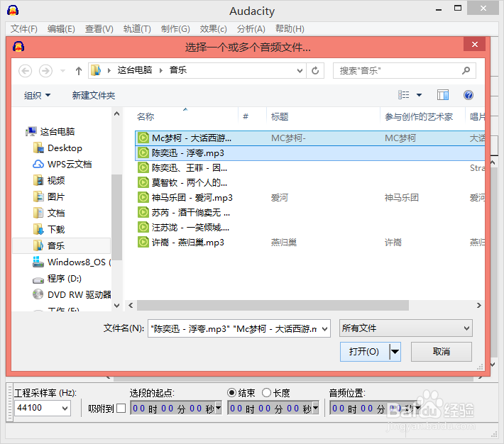Click the Back navigation arrow

(25, 71)
